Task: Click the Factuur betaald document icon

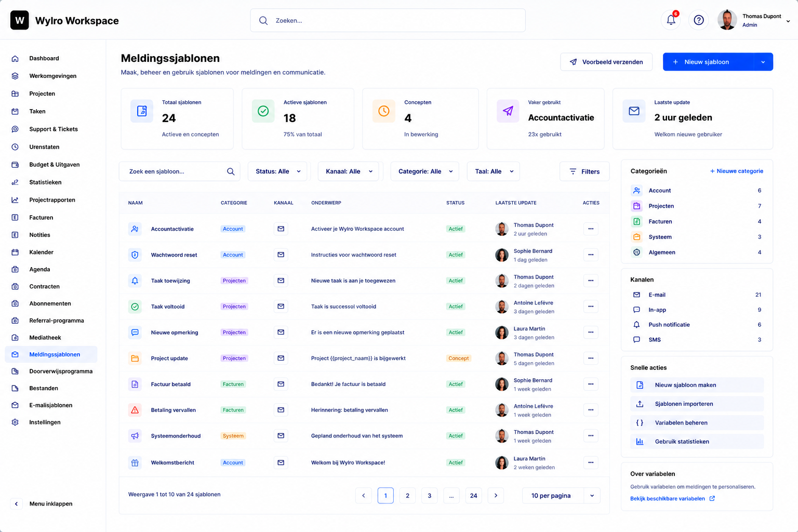Action: pyautogui.click(x=135, y=384)
